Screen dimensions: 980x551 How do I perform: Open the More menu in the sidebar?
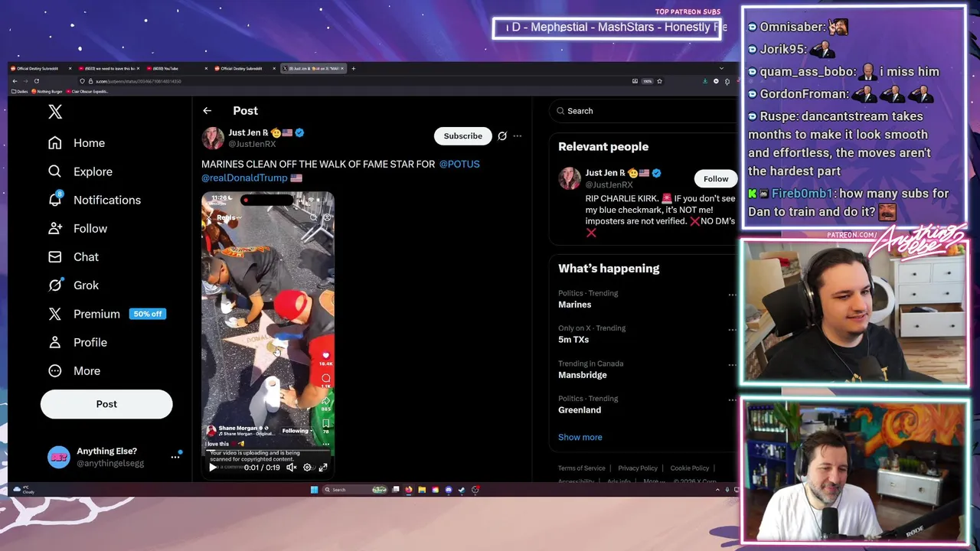click(74, 370)
